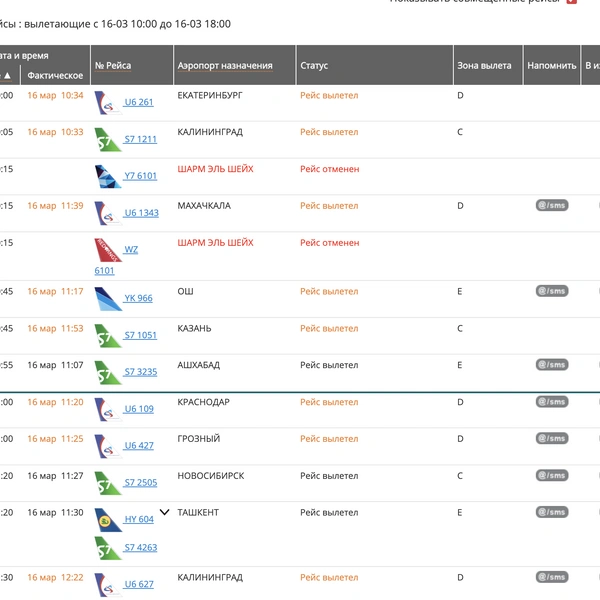
Task: Click actual time 16 мар 12:22
Action: click(x=55, y=577)
